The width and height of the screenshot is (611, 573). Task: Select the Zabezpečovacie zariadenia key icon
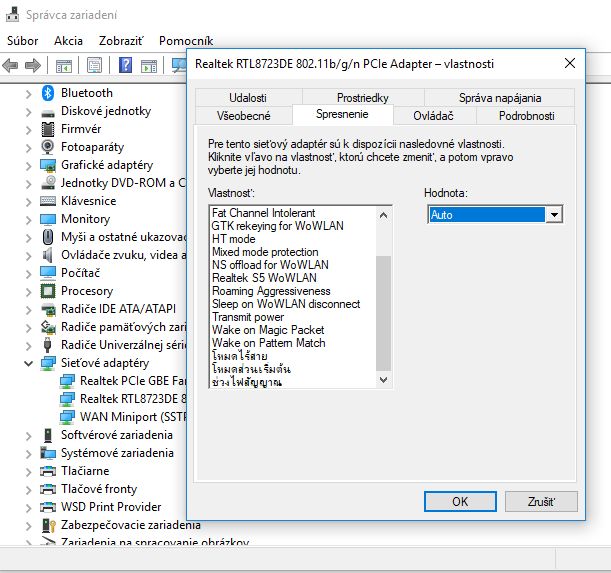click(48, 525)
